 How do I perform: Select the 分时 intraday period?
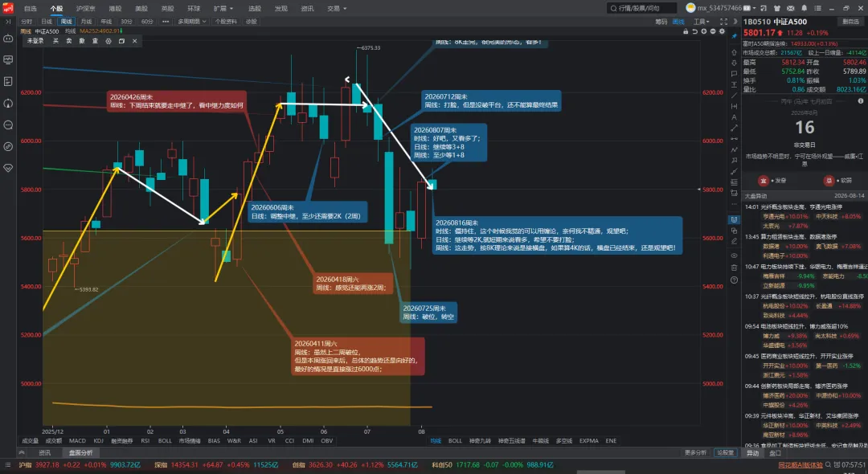click(27, 22)
